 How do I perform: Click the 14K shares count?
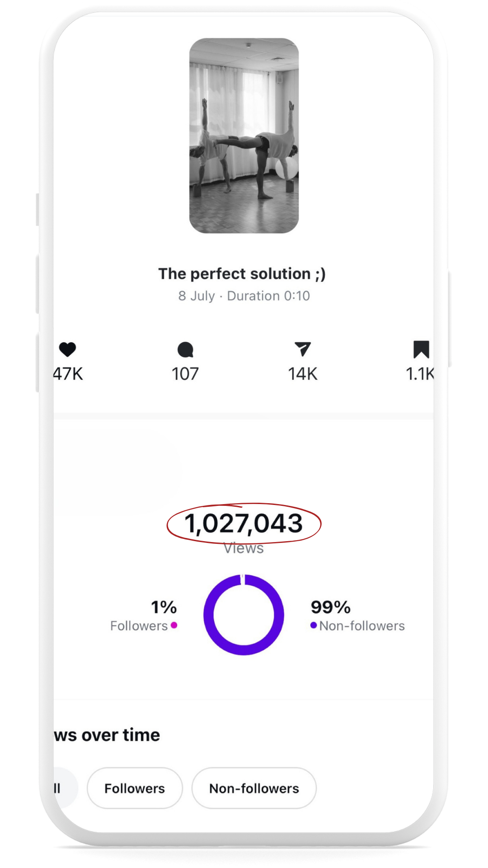303,374
